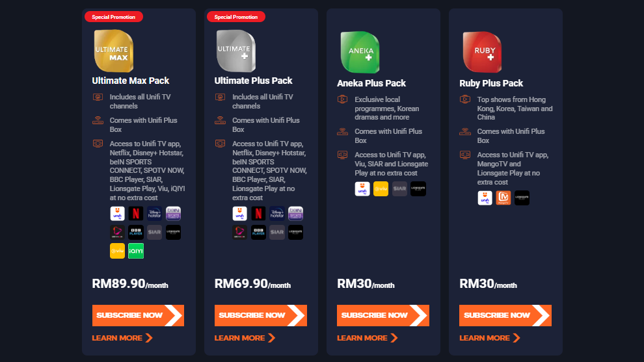
Task: Click the green iQIYI app icon
Action: tap(136, 251)
